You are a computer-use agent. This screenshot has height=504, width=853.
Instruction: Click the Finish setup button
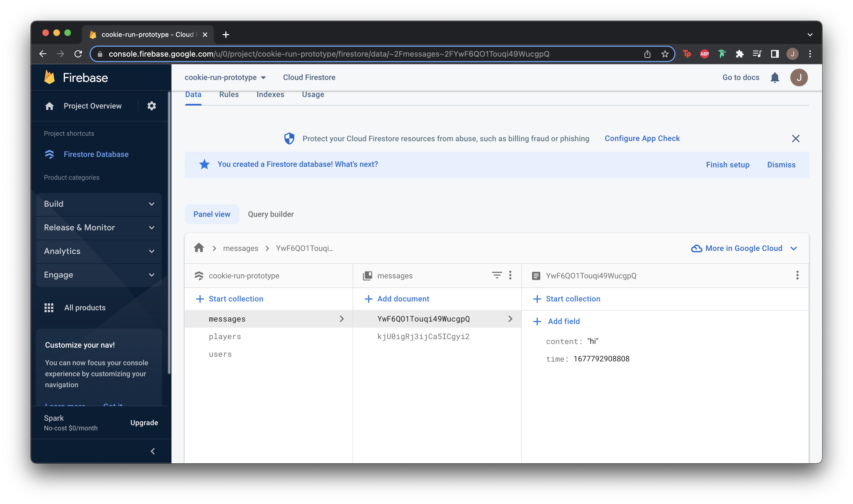pyautogui.click(x=727, y=164)
